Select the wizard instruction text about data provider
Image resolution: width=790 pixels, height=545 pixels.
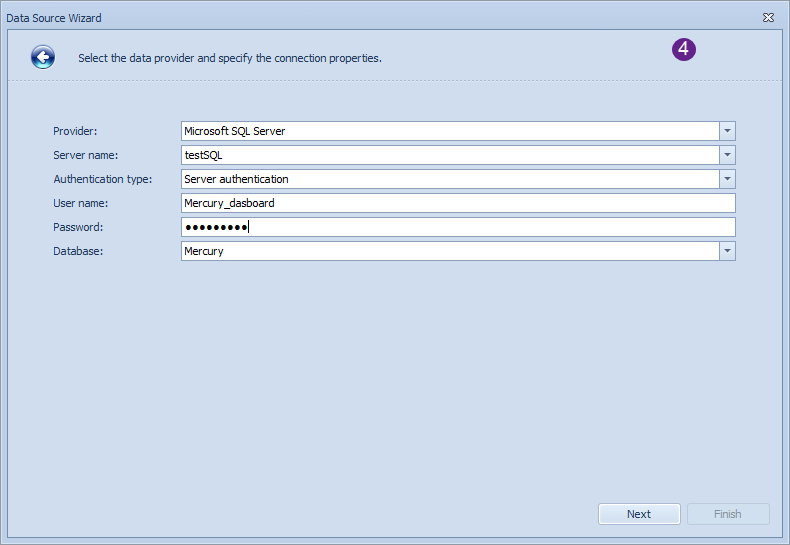pyautogui.click(x=230, y=58)
